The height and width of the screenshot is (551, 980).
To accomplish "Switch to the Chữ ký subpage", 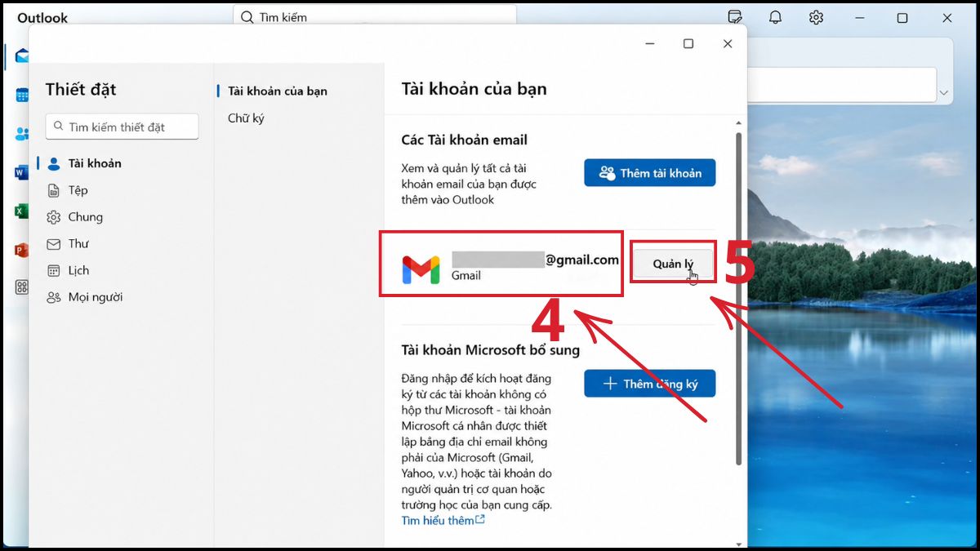I will 246,118.
